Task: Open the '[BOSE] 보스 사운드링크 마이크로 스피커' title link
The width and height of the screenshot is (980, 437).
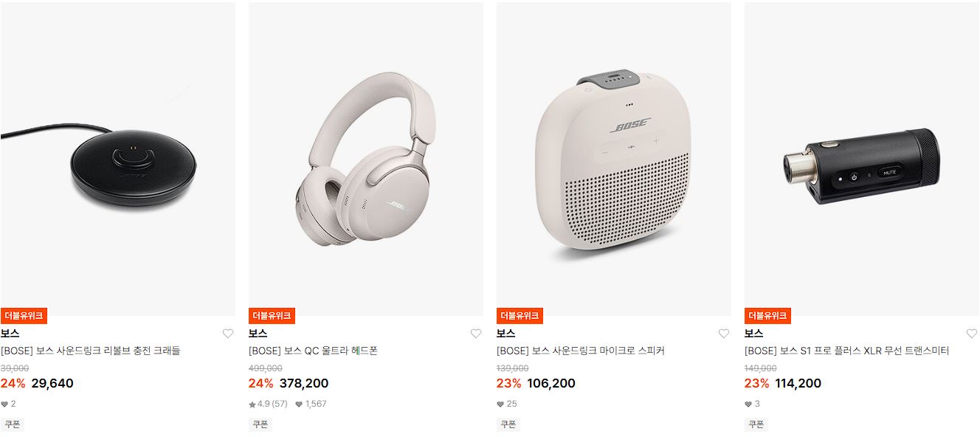Action: pos(581,351)
